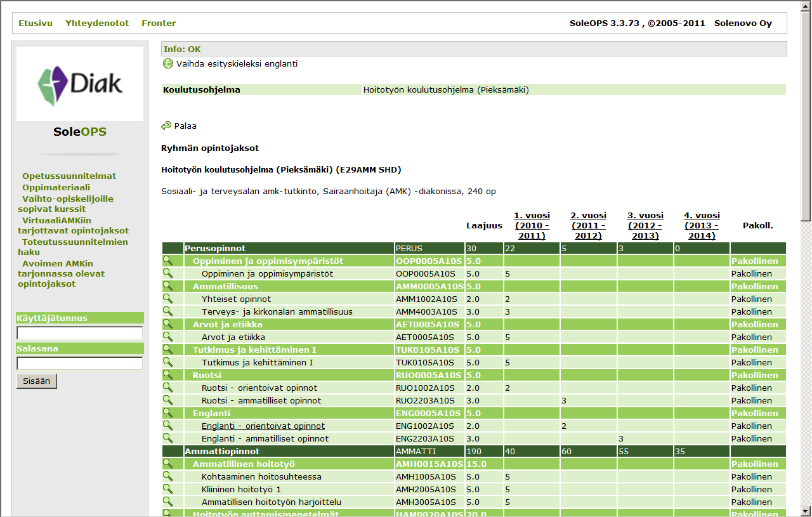This screenshot has height=517, width=812.
Task: Open details magnifier for Ammatillisuus row
Action: click(x=168, y=286)
